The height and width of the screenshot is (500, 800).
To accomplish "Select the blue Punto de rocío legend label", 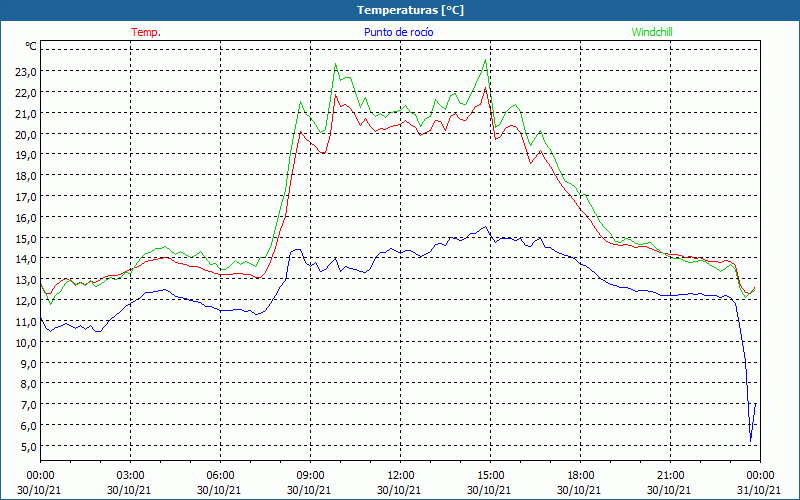I will tap(398, 32).
